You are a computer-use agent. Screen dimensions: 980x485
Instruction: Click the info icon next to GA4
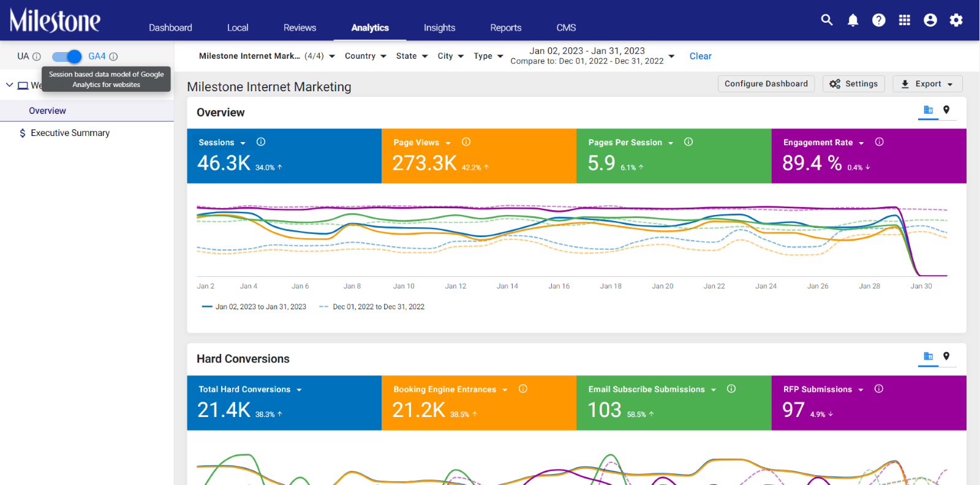pyautogui.click(x=113, y=56)
